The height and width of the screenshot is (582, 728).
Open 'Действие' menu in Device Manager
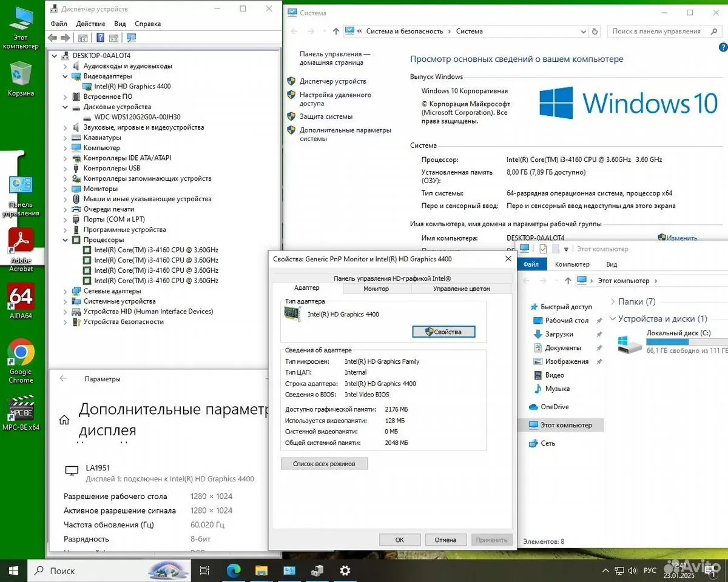click(91, 24)
